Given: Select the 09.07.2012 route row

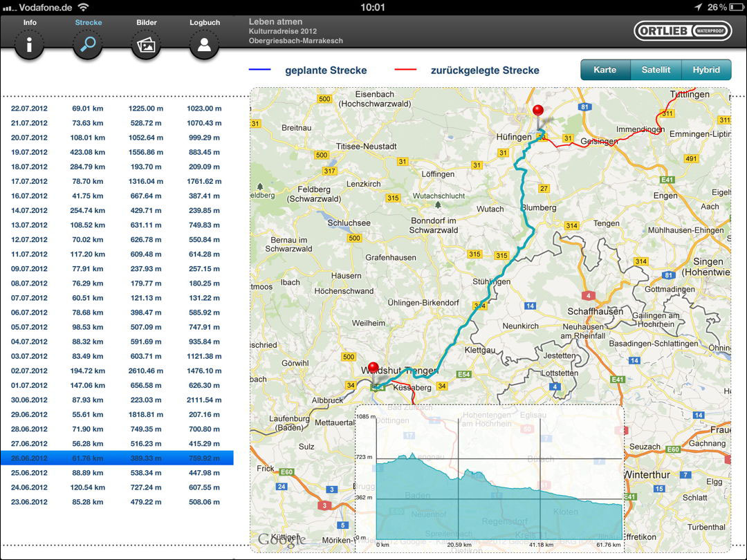Looking at the screenshot, I should click(117, 268).
